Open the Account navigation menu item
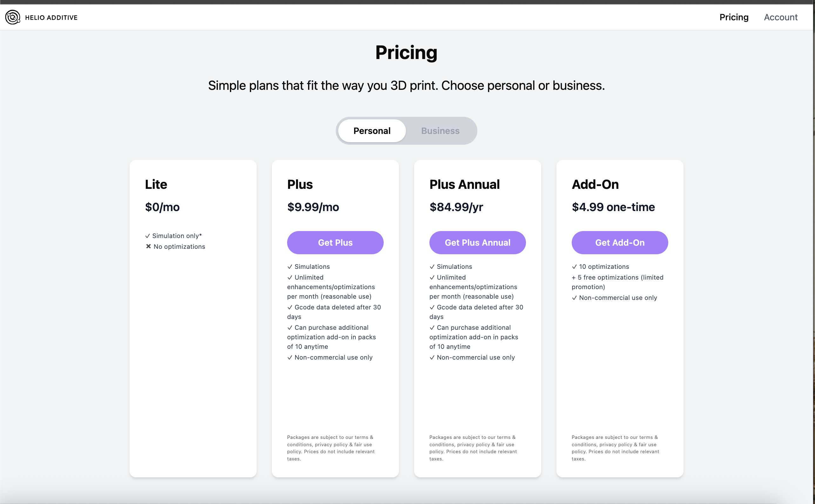Image resolution: width=815 pixels, height=504 pixels. click(781, 17)
